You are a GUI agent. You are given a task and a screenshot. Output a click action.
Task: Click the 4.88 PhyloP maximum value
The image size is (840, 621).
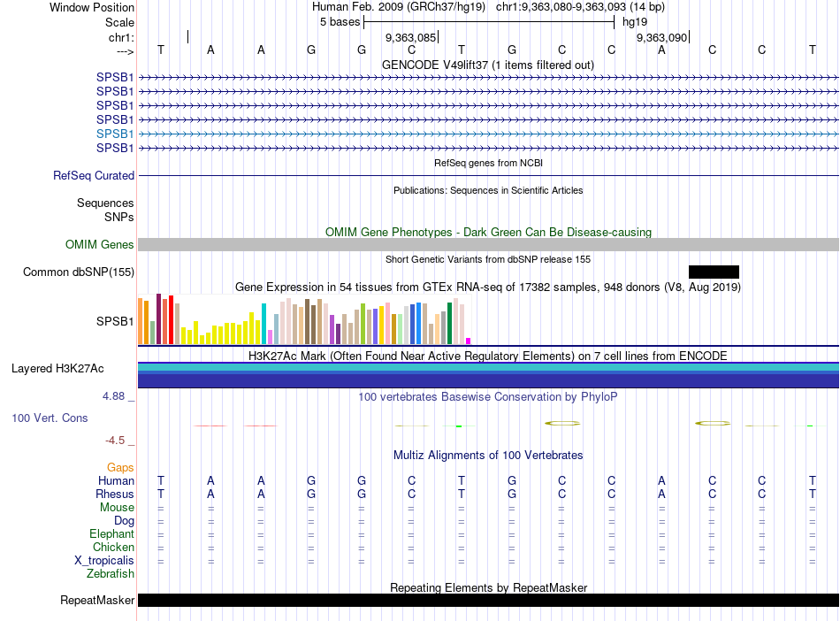113,396
